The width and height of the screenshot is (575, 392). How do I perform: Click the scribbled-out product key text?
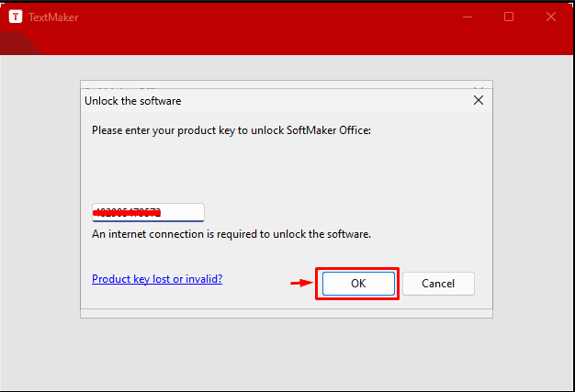tap(127, 212)
